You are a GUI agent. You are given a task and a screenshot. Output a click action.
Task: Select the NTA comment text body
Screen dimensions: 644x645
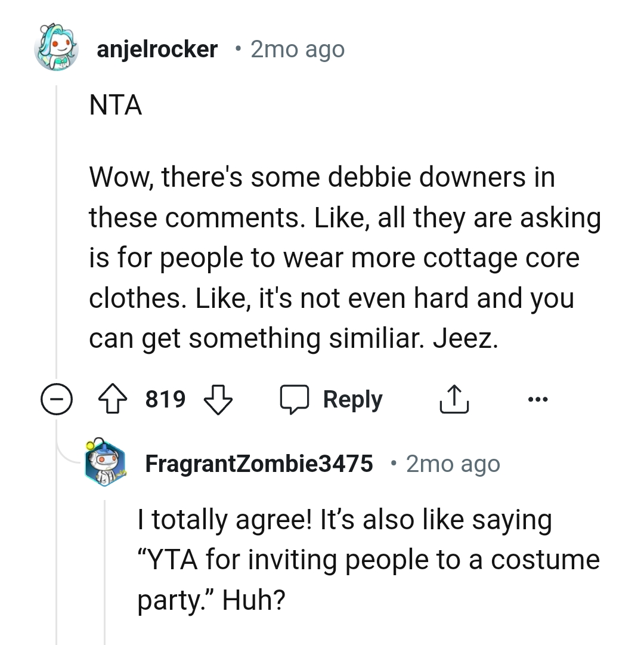tap(115, 105)
